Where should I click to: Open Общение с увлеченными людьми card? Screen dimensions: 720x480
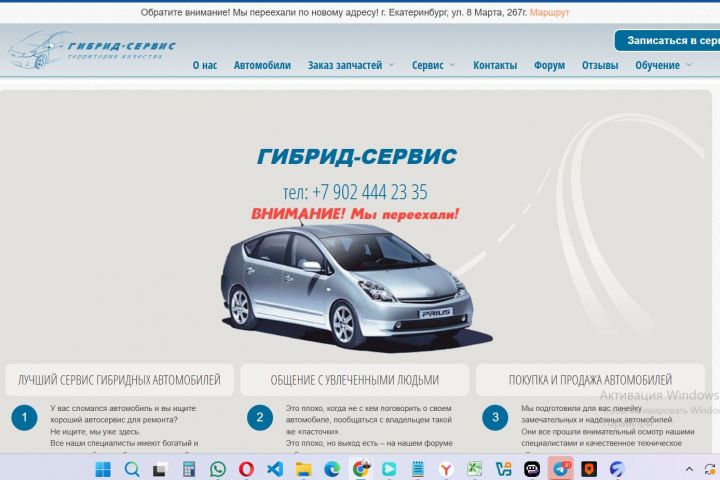click(354, 380)
